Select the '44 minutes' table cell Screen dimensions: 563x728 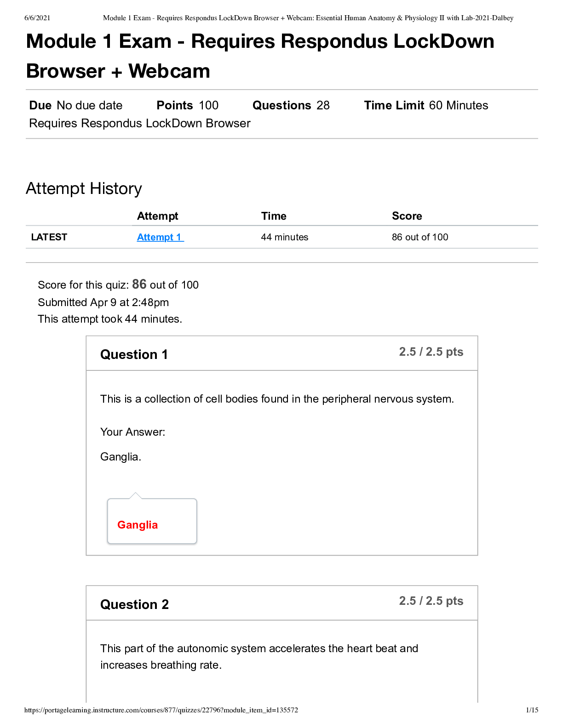coord(285,237)
